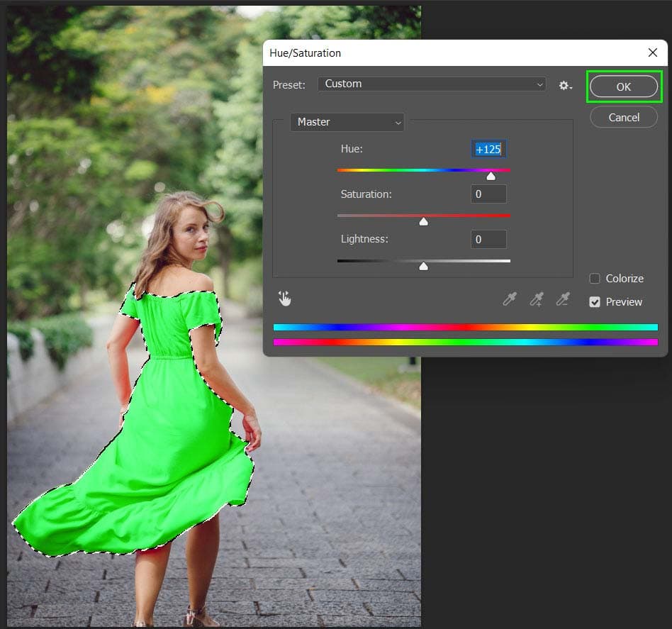Select the plain eyedropper tool
This screenshot has width=672, height=629.
pyautogui.click(x=510, y=299)
